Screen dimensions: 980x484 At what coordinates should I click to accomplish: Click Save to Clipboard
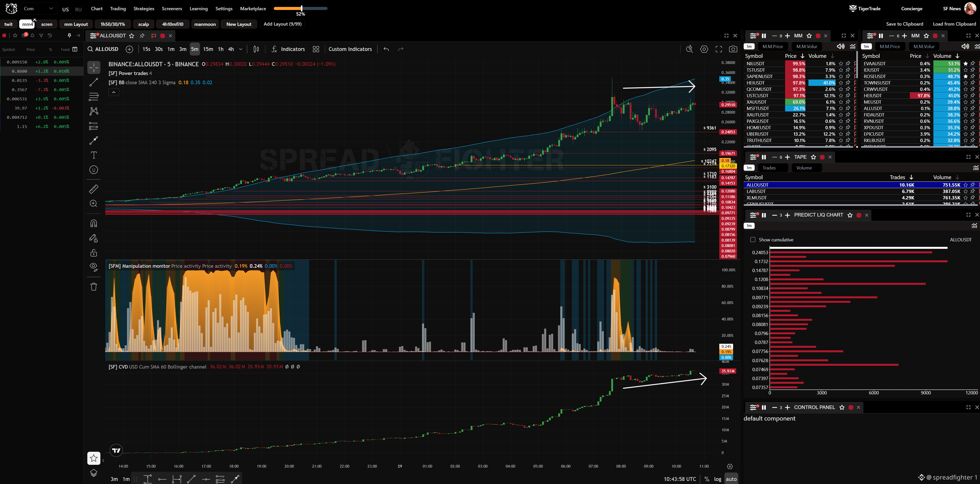click(x=905, y=24)
